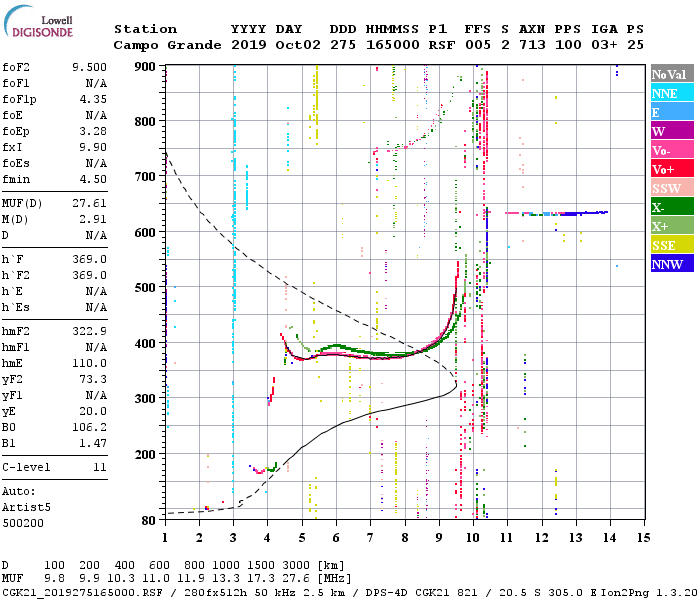Select the blue NNW legend swatch
Screen dimensions: 700x600
point(672,263)
